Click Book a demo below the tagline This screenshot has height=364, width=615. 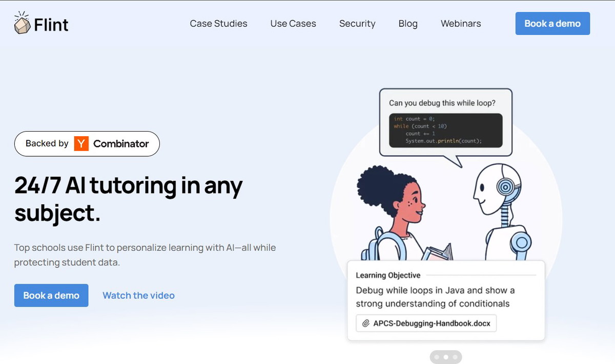pos(51,295)
